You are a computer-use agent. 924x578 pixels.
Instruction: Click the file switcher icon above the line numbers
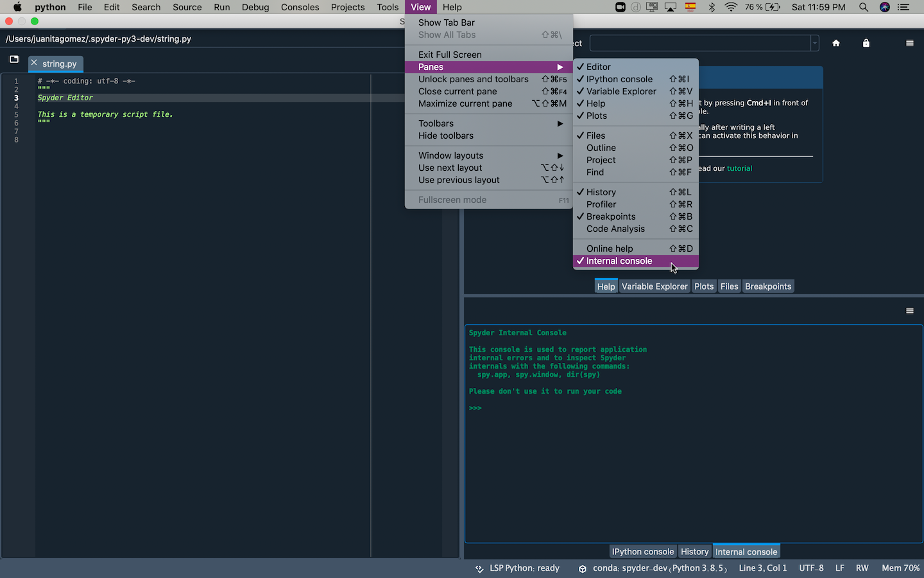point(13,59)
